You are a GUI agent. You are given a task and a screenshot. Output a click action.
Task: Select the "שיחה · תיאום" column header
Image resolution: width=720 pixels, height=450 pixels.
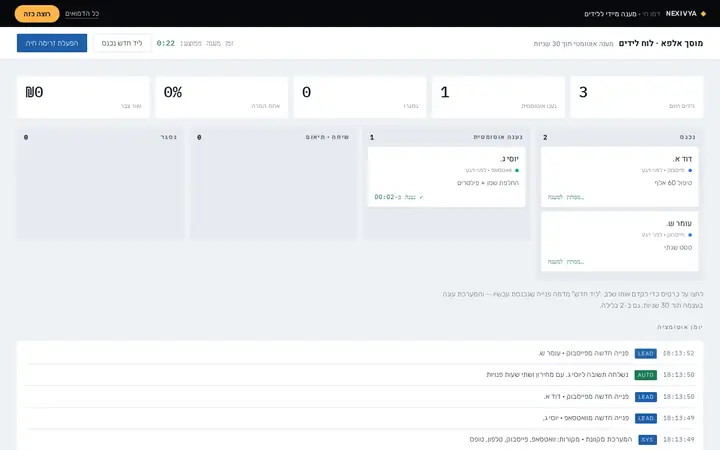point(327,137)
